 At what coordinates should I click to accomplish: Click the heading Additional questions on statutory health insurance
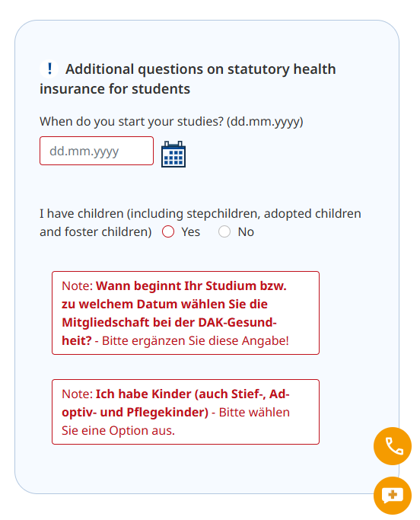188,79
